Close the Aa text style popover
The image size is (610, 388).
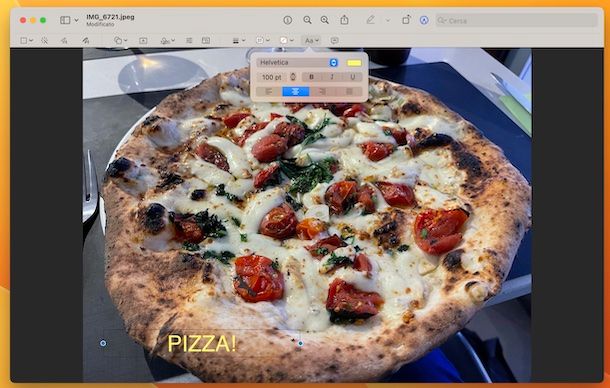[x=311, y=40]
